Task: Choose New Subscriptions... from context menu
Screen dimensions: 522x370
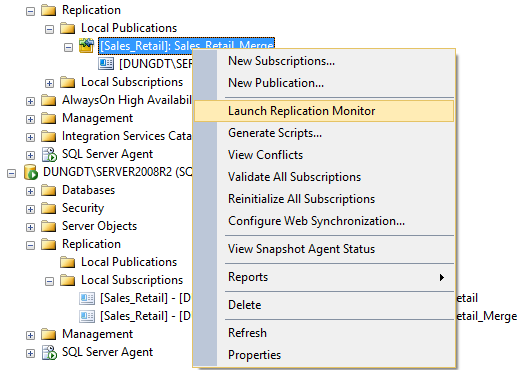Action: 324,61
